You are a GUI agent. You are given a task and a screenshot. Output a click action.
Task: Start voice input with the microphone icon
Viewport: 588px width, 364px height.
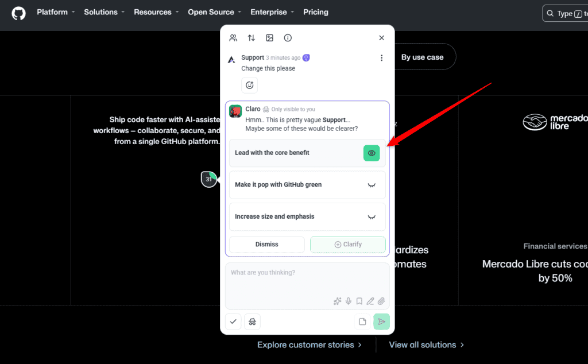(x=349, y=301)
